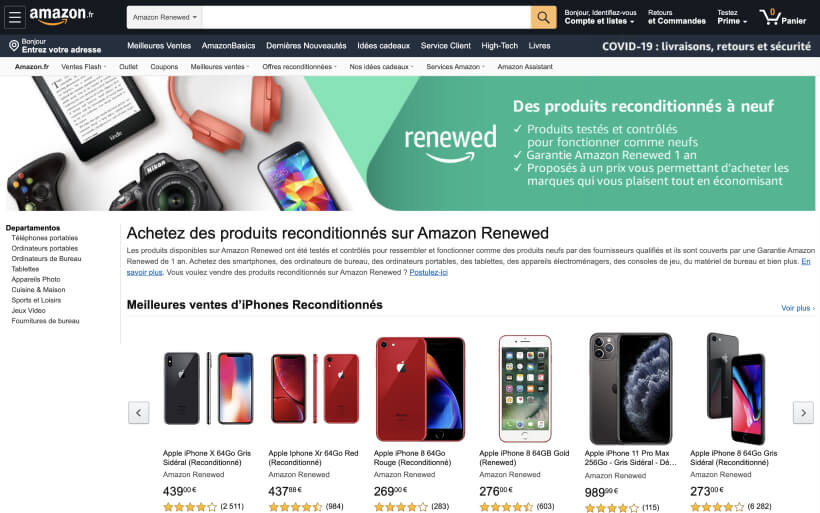Click the location pin address icon
Viewport: 820px width, 513px height.
pos(14,46)
